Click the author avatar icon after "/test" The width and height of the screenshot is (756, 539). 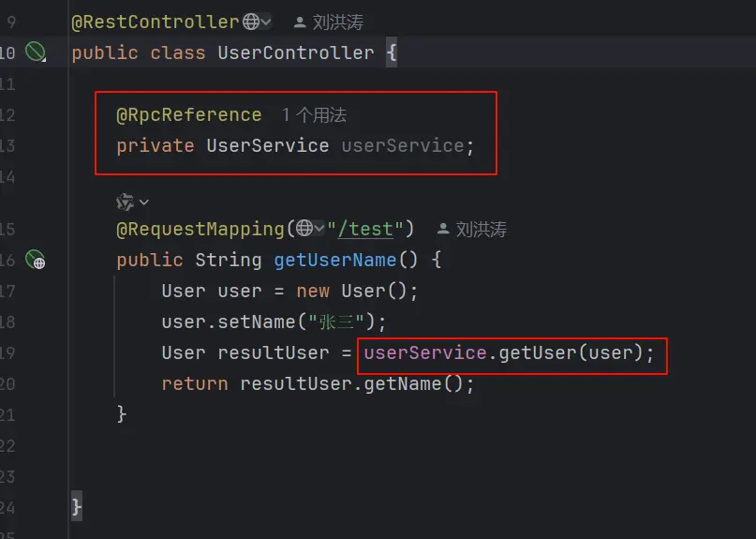click(442, 229)
